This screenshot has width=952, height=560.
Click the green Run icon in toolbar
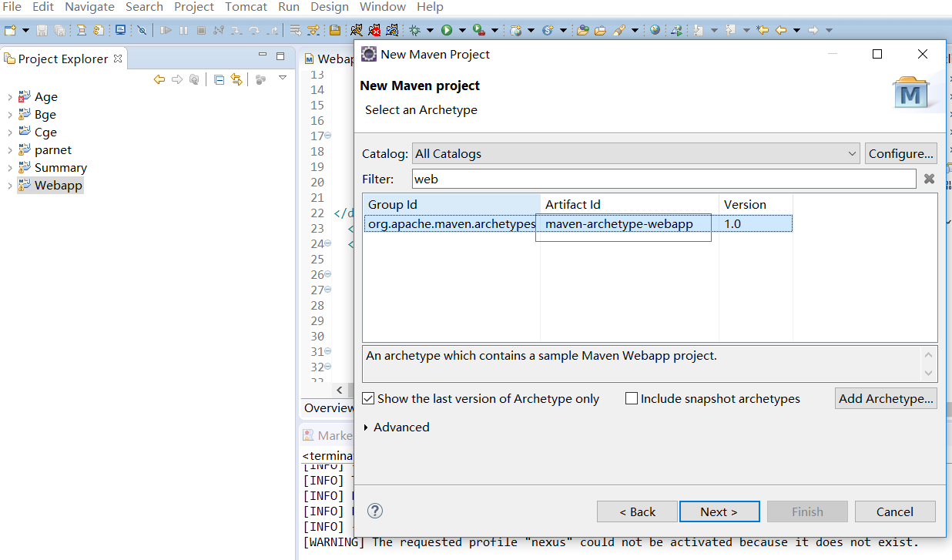pos(447,30)
